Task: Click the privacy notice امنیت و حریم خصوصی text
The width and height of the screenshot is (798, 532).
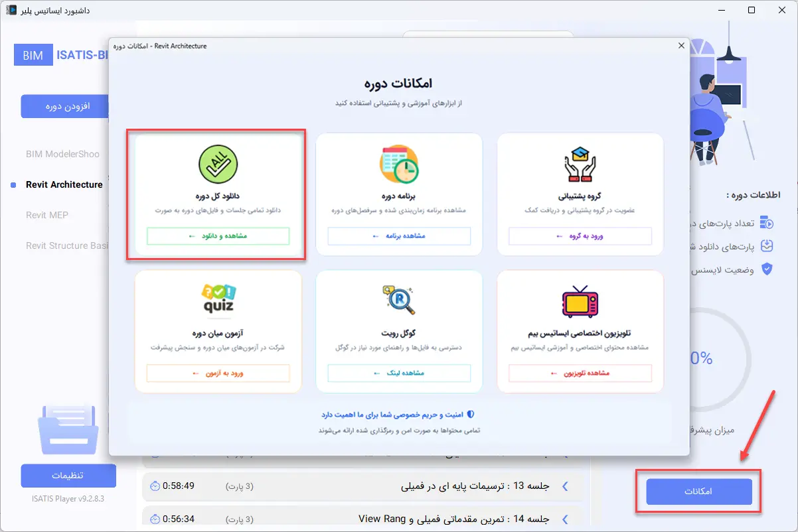Action: tap(393, 415)
